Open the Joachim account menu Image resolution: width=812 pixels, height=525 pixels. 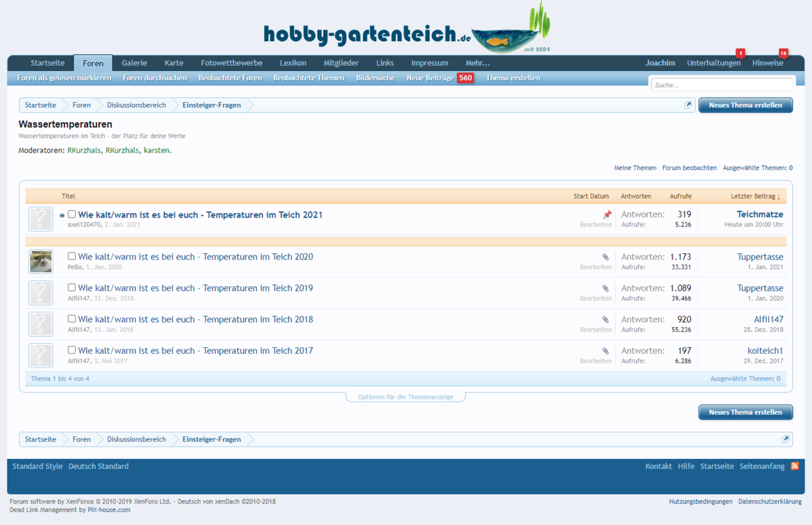[660, 63]
